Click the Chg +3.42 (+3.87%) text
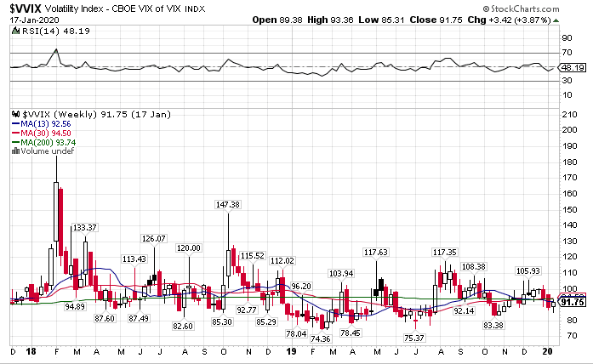 coord(509,20)
